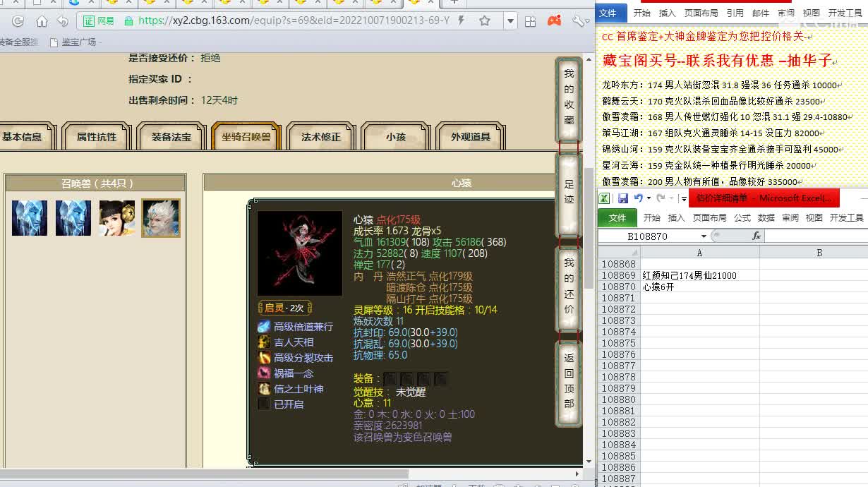The width and height of the screenshot is (868, 487).
Task: Click the green padlock security icon
Action: [128, 21]
